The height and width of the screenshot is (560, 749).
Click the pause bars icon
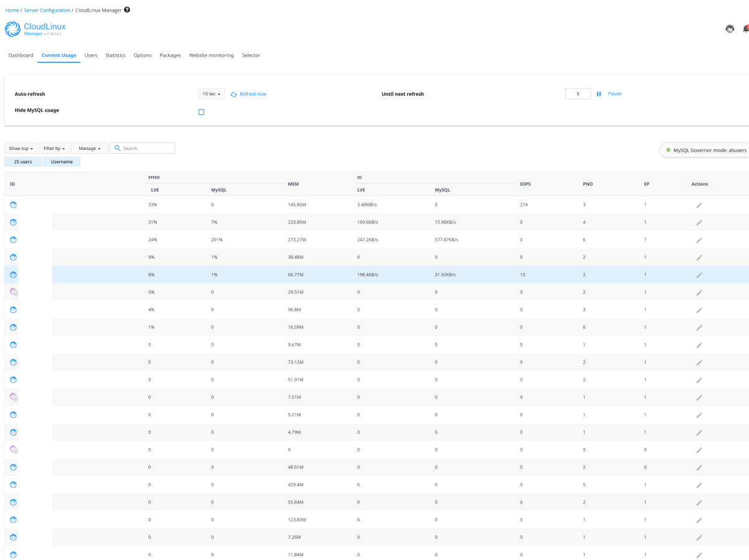(x=599, y=94)
